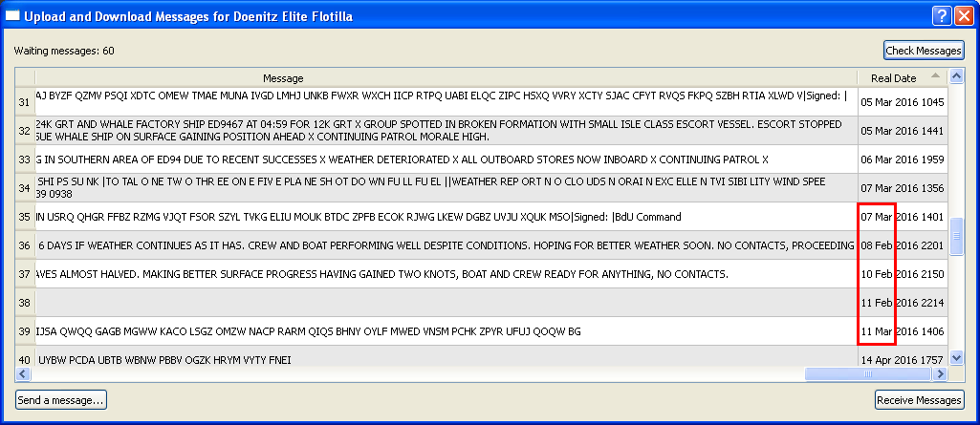The image size is (980, 425).
Task: Click the 14 Apr 2016 1757 date cell
Action: (x=902, y=360)
